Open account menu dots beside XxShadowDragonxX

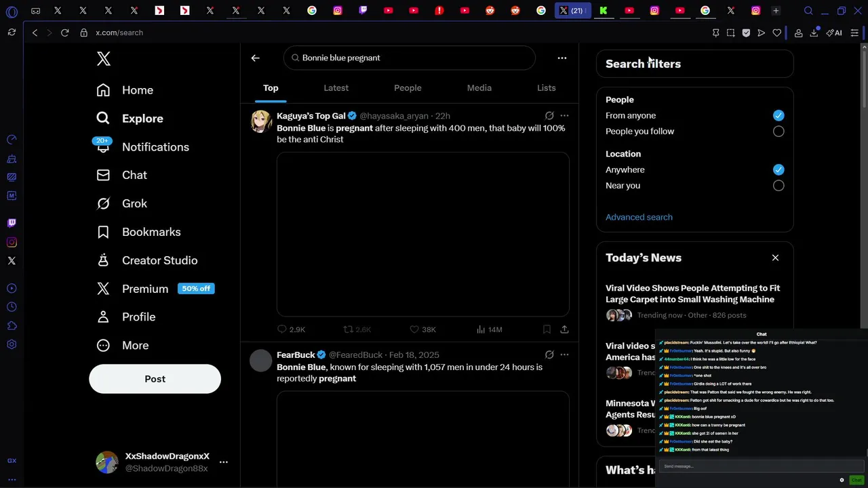[223, 462]
